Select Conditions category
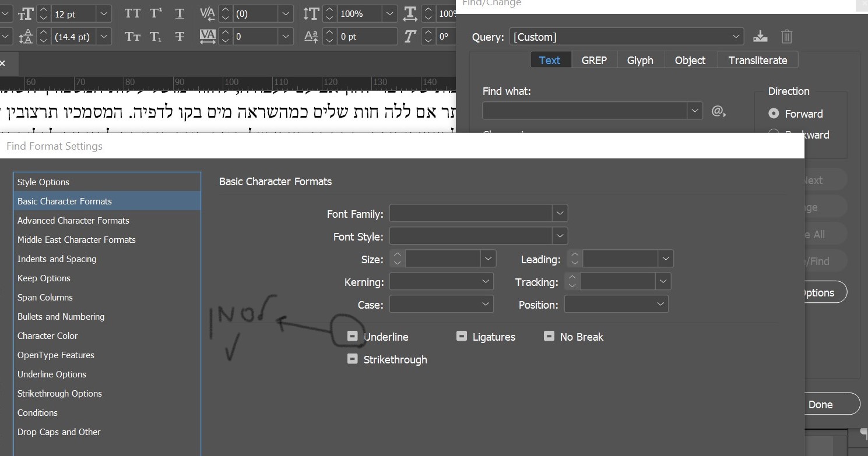The height and width of the screenshot is (456, 868). click(107, 413)
